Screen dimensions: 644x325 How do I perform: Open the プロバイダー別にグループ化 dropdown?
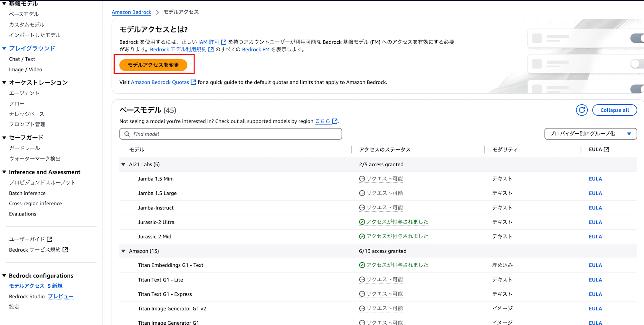coord(591,134)
